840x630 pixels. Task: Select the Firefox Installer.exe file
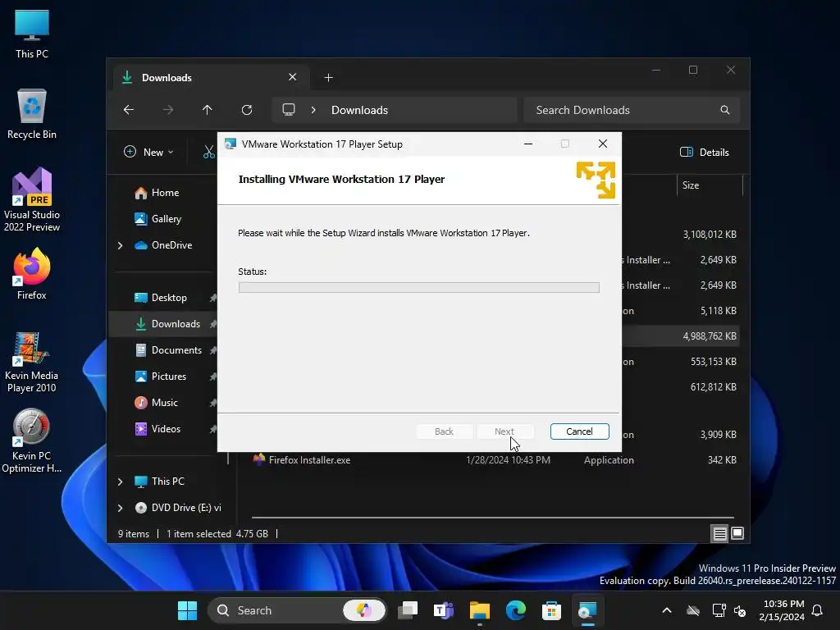(309, 460)
